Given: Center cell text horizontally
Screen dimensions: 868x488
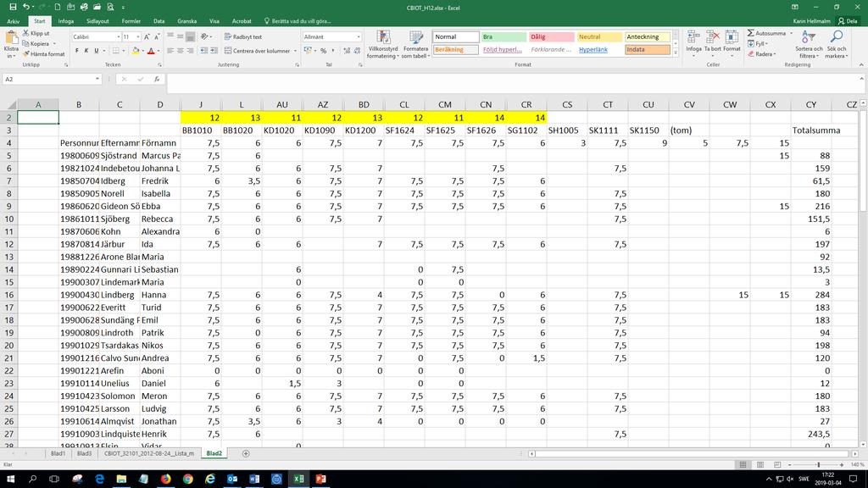Looking at the screenshot, I should 181,51.
